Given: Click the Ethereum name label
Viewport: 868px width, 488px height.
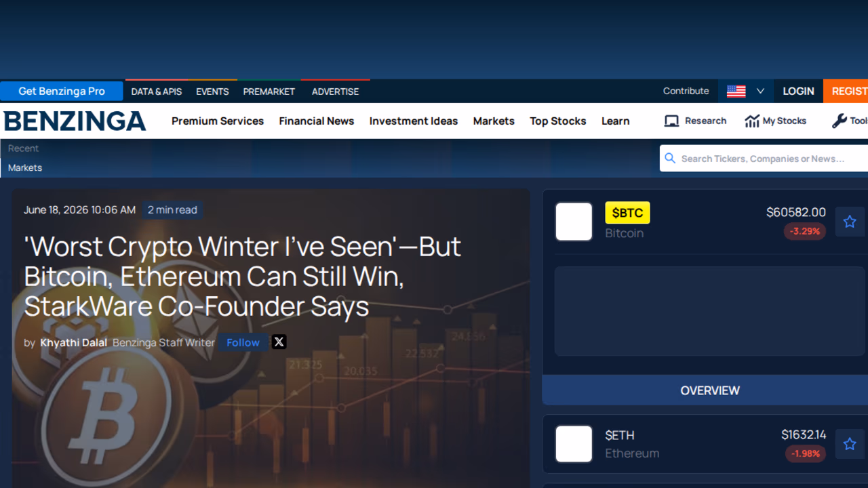Looking at the screenshot, I should (x=632, y=453).
